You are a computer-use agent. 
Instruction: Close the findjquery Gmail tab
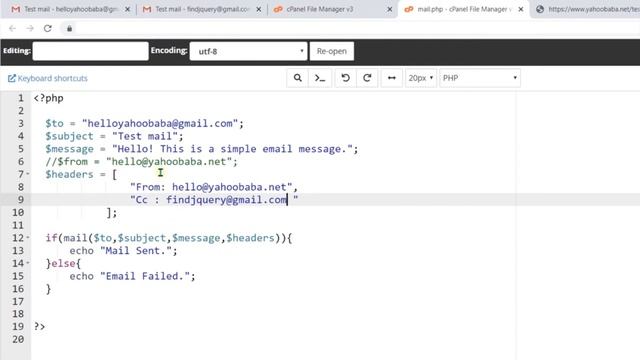[259, 9]
